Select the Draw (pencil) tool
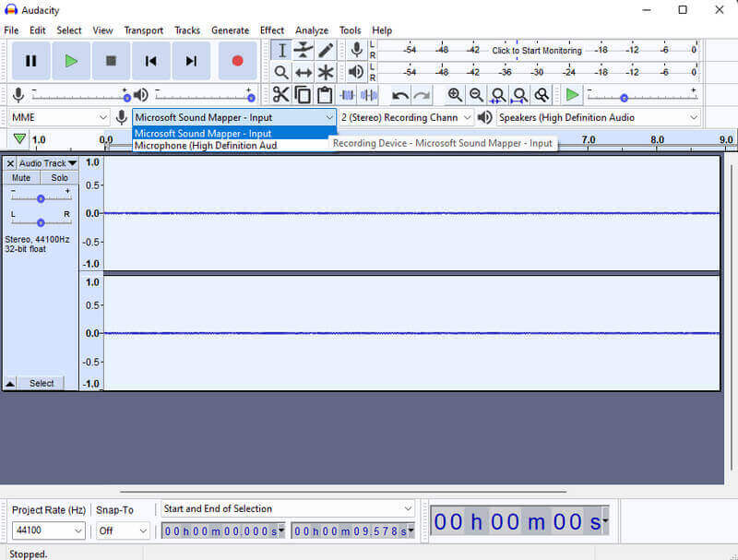Viewport: 738px width, 560px height. pyautogui.click(x=326, y=51)
